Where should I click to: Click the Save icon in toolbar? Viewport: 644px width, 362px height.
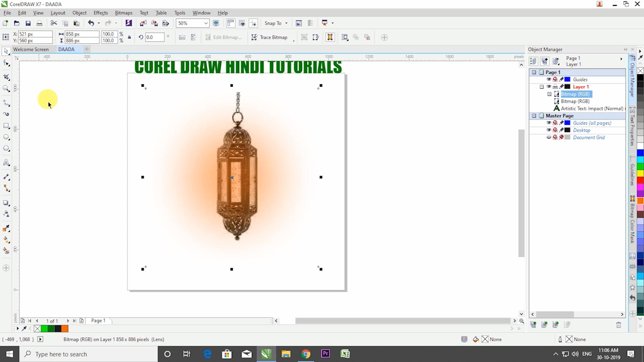click(x=28, y=23)
